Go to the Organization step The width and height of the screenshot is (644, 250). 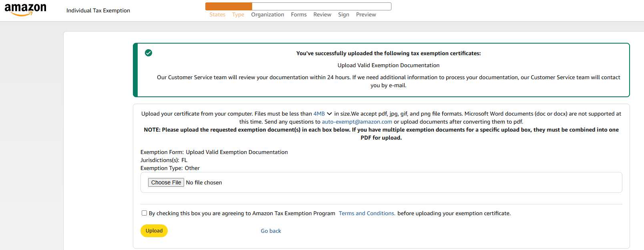267,14
